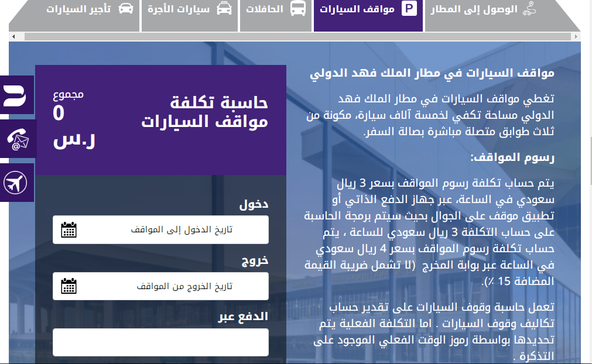Viewport: 592px width, 364px height.
Task: Click the total value 0
Action: click(59, 113)
